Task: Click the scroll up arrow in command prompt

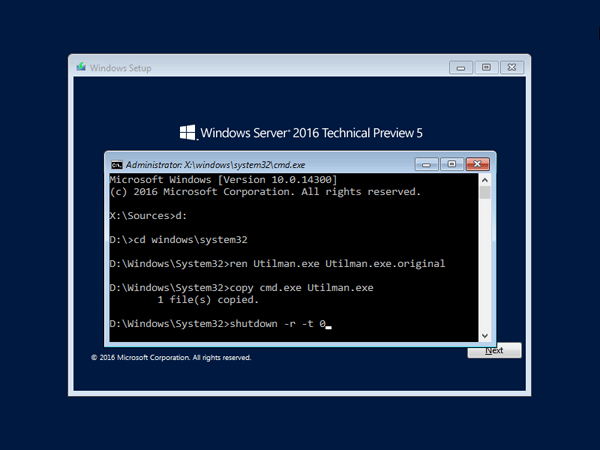Action: pos(485,180)
